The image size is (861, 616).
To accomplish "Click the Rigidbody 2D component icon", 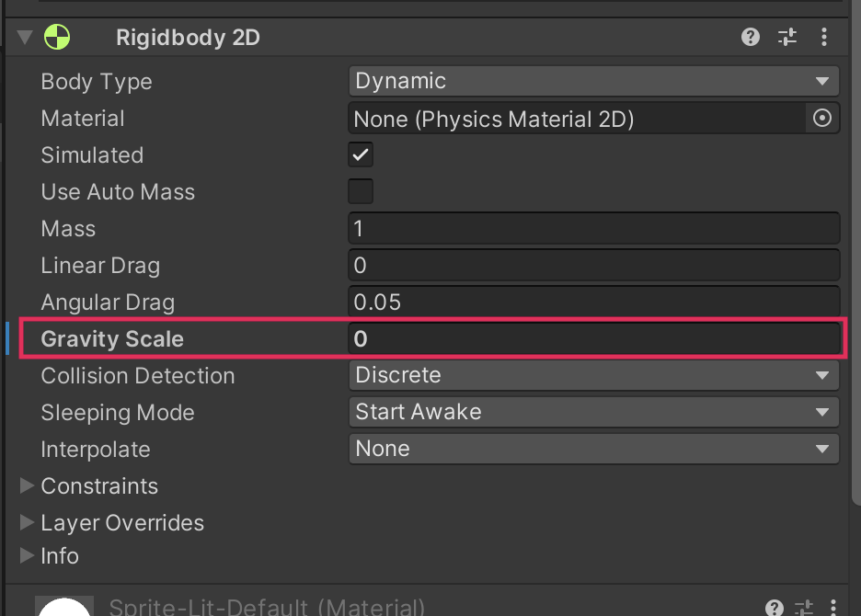I will (57, 38).
